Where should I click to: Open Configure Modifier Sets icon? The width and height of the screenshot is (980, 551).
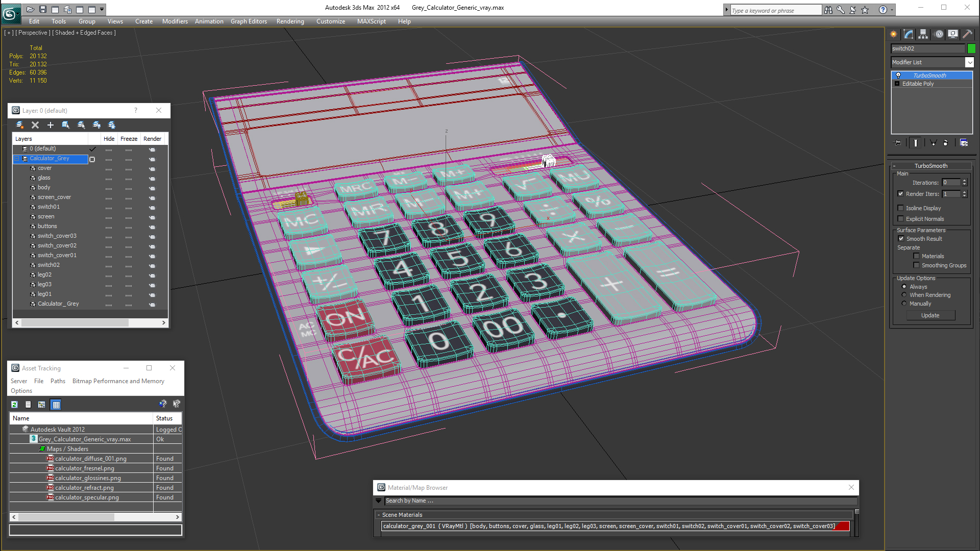click(964, 143)
